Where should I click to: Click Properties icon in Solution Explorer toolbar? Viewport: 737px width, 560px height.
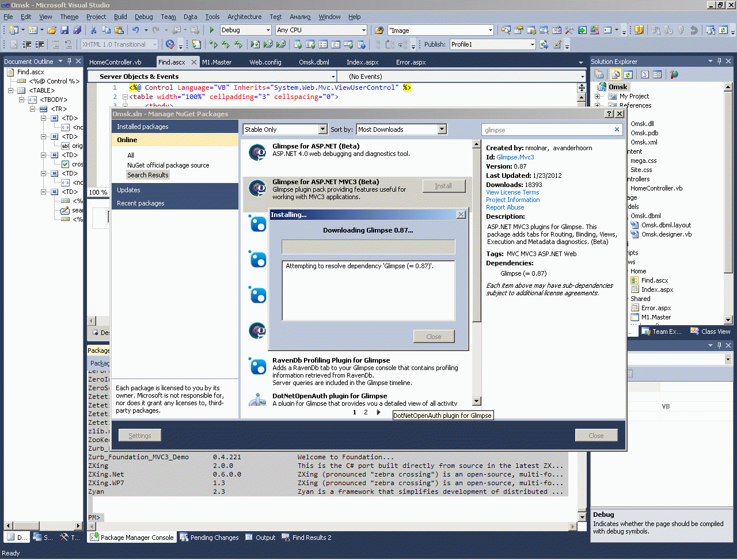click(x=599, y=74)
